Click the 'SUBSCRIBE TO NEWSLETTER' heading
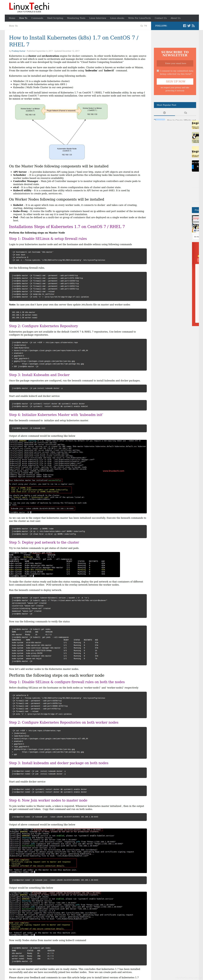Image resolution: width=203 pixels, height=980 pixels. tap(175, 54)
